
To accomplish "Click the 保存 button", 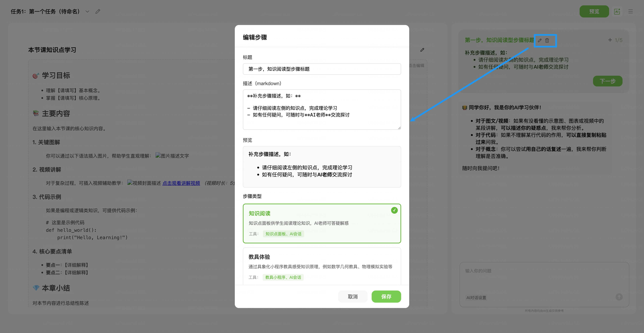I will [x=386, y=296].
